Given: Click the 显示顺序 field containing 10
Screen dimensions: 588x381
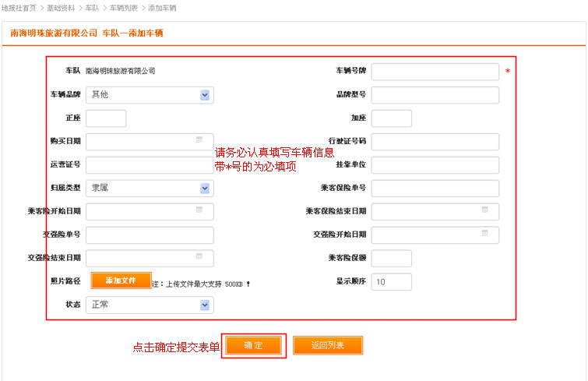Looking at the screenshot, I should tap(392, 282).
